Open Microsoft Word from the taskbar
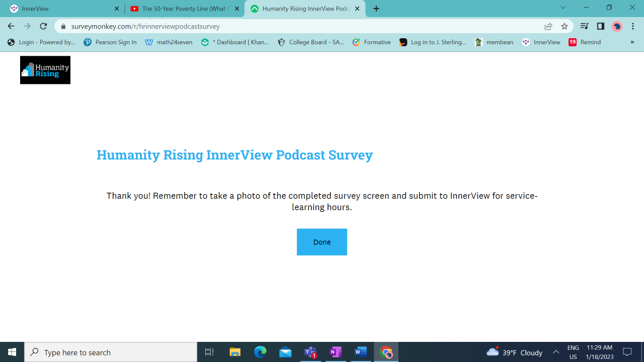Viewport: 644px width, 362px height. (x=361, y=352)
